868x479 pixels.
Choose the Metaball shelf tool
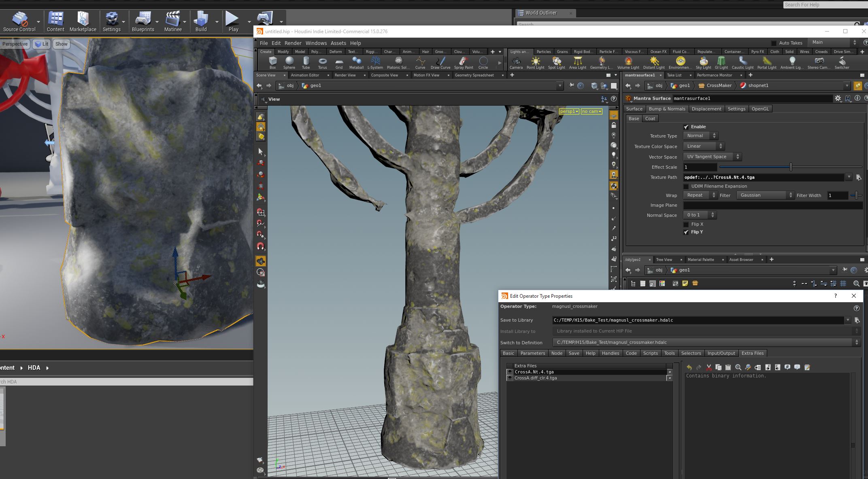tap(356, 63)
